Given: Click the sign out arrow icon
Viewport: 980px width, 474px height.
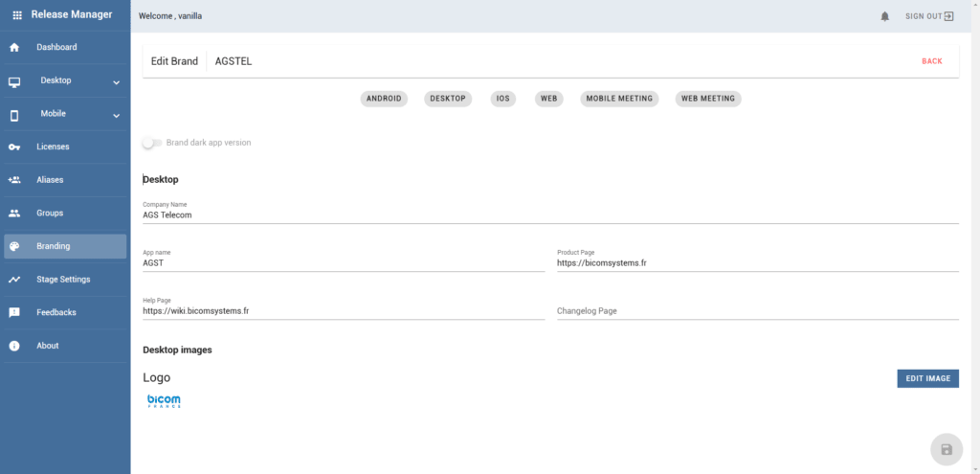Looking at the screenshot, I should 948,16.
